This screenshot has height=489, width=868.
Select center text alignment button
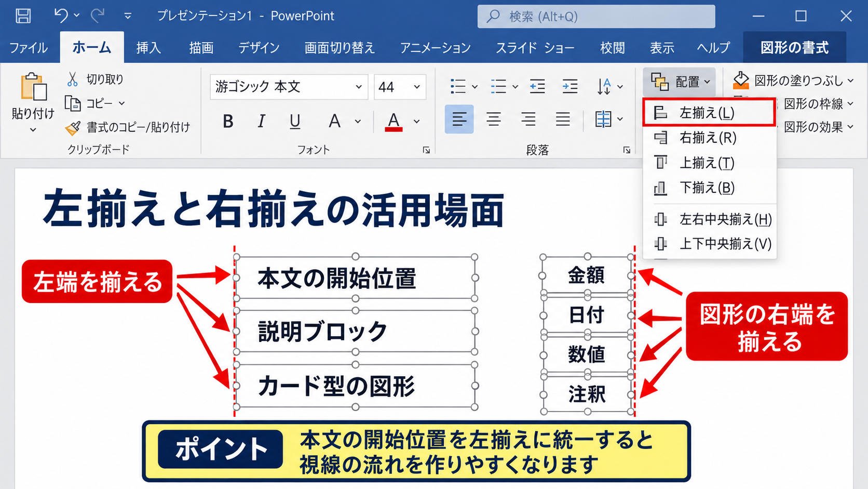coord(494,120)
